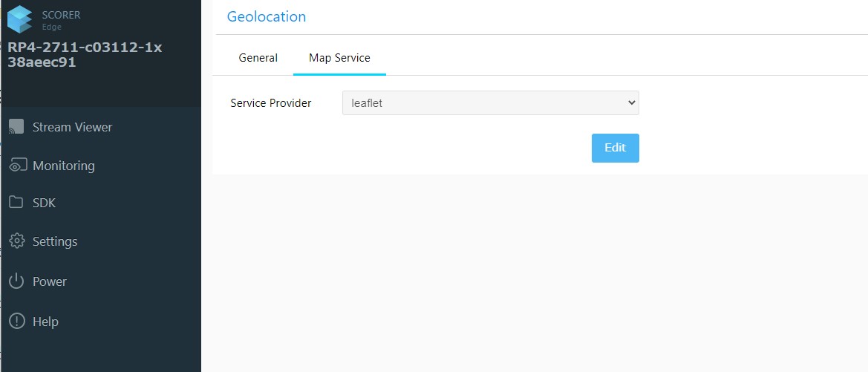The height and width of the screenshot is (372, 868).
Task: Click the SCORER Edge cube logo
Action: tap(20, 19)
